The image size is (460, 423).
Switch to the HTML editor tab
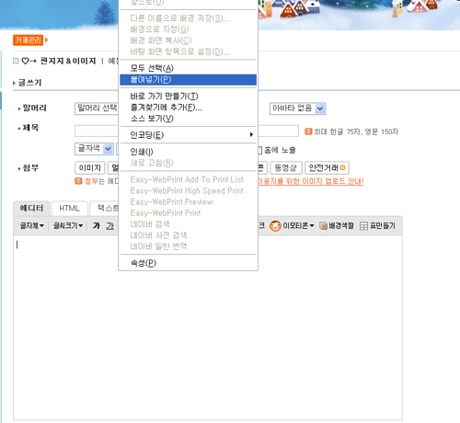(69, 209)
